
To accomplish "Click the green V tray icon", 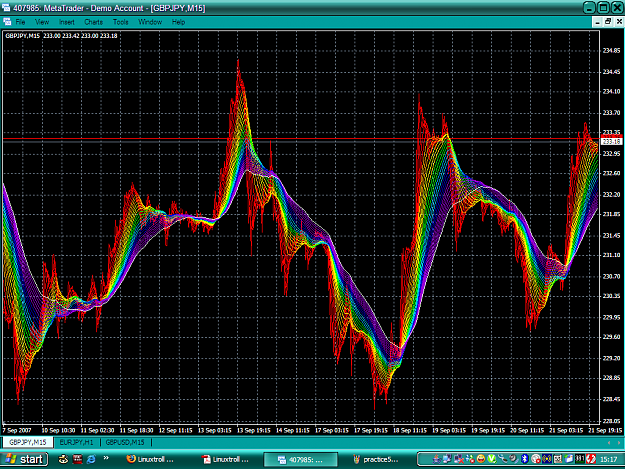I will coord(492,459).
